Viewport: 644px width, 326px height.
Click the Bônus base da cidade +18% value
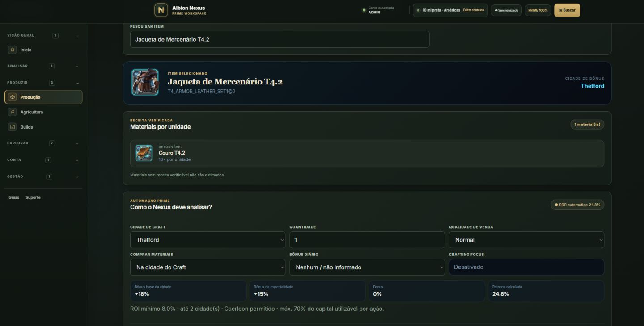[x=142, y=294]
